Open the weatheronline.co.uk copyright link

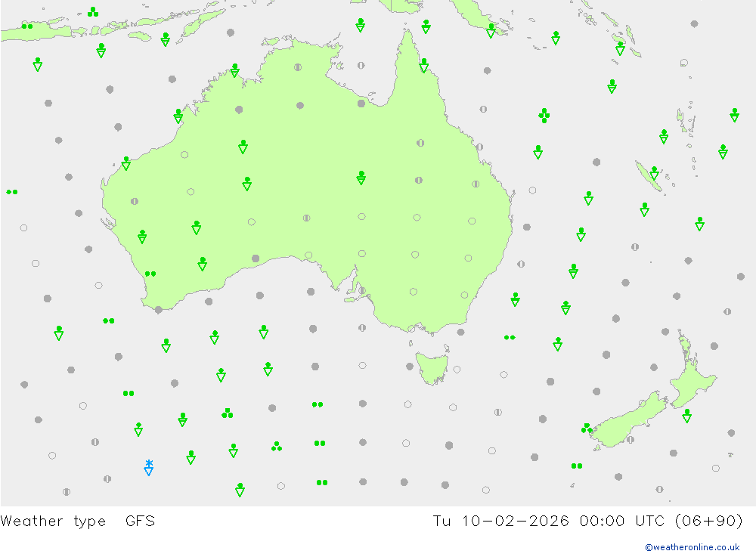(692, 546)
